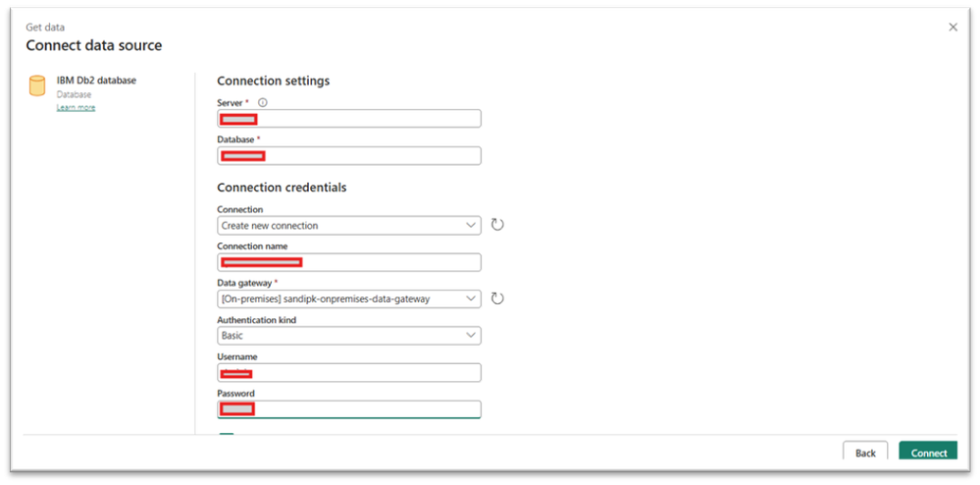
Task: Refresh the Data gateway list
Action: pos(497,298)
